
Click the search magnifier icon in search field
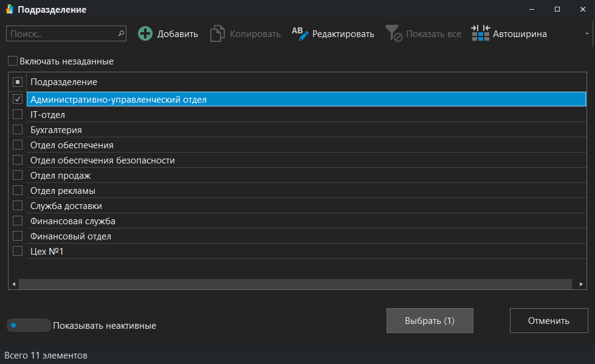point(121,33)
